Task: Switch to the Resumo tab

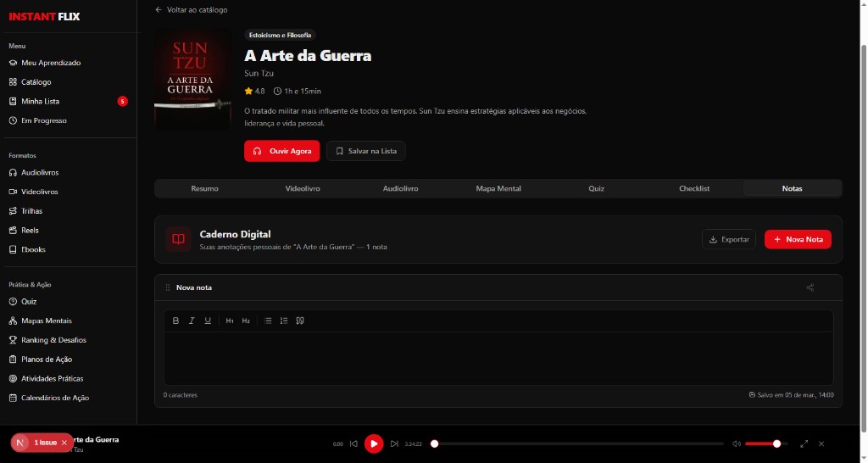Action: coord(205,188)
